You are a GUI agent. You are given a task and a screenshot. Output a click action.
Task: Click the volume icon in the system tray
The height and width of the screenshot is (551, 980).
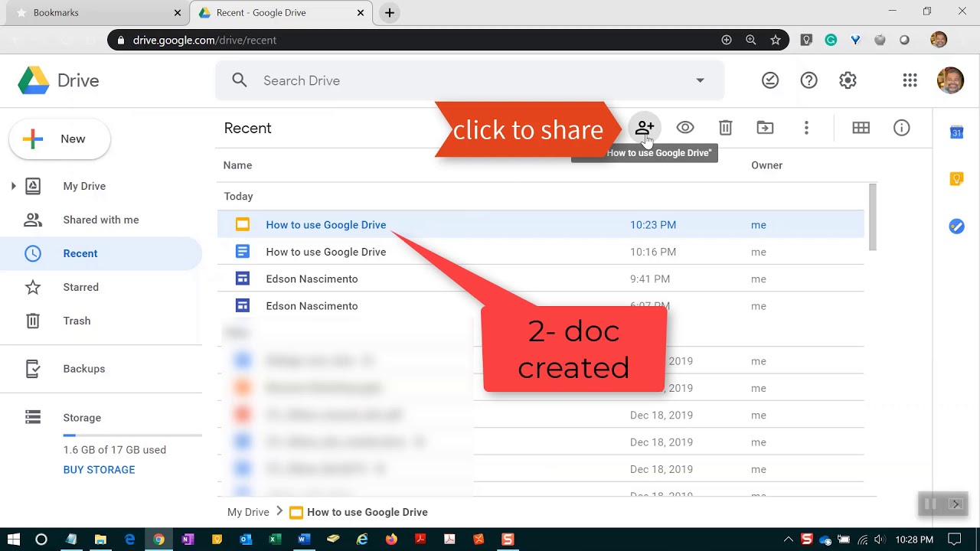coord(880,540)
